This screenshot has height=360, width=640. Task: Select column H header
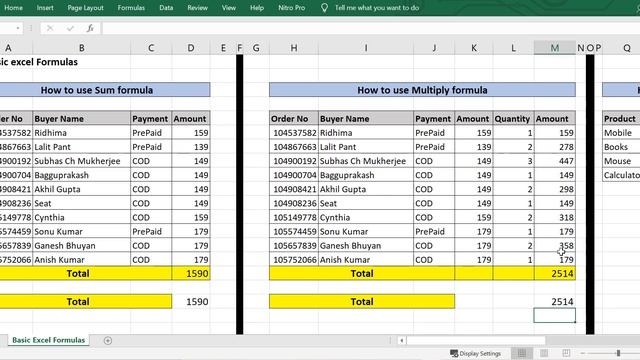coord(294,48)
